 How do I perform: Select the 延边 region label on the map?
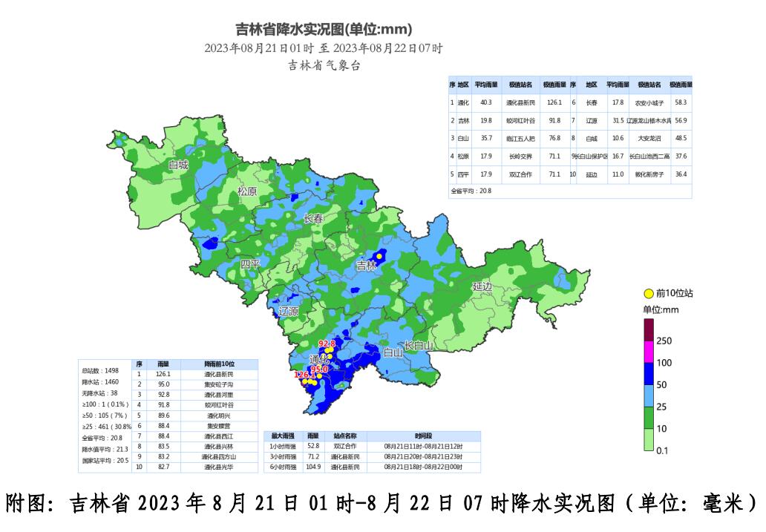click(482, 286)
